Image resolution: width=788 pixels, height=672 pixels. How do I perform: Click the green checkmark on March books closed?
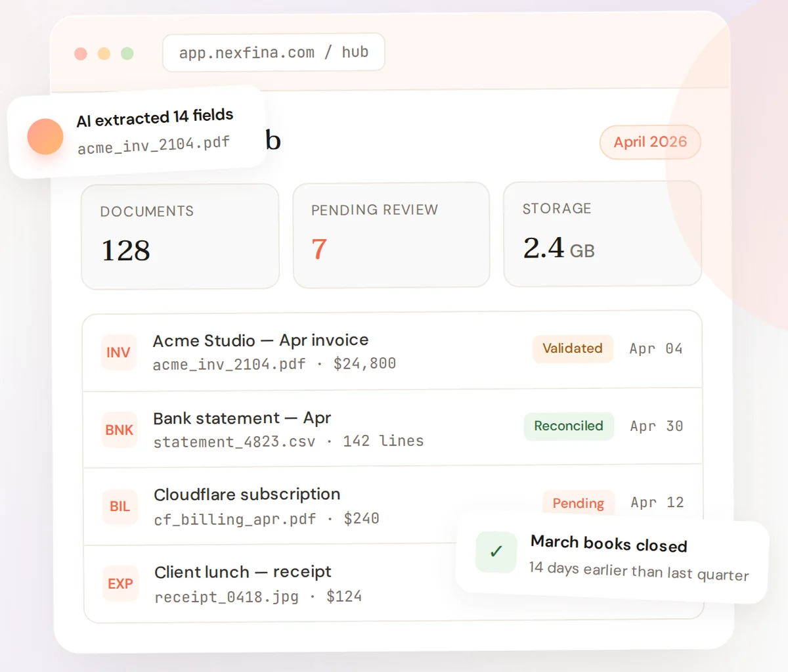[496, 552]
